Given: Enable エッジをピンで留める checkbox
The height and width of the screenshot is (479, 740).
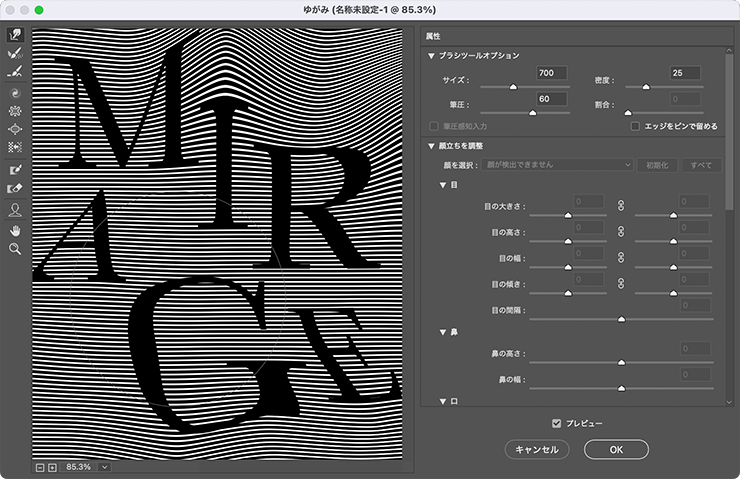Looking at the screenshot, I should 635,126.
